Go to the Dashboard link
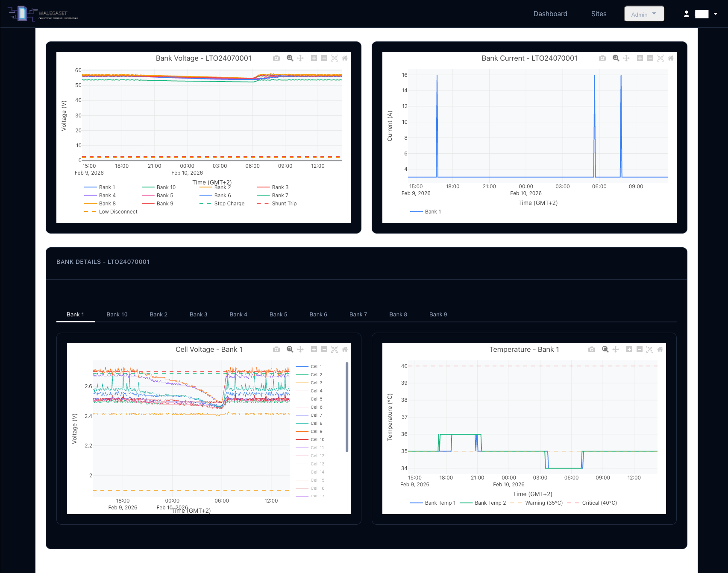Screen dimensions: 728x573 (550, 14)
